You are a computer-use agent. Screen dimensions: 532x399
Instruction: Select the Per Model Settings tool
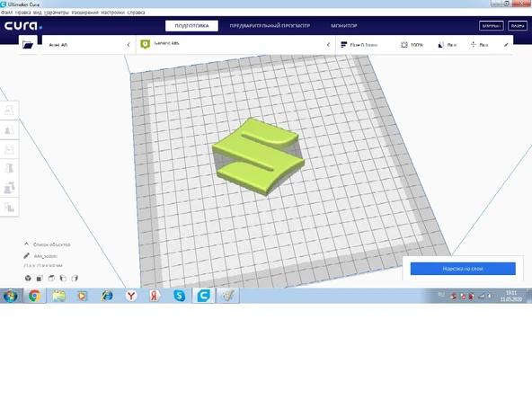click(x=9, y=188)
